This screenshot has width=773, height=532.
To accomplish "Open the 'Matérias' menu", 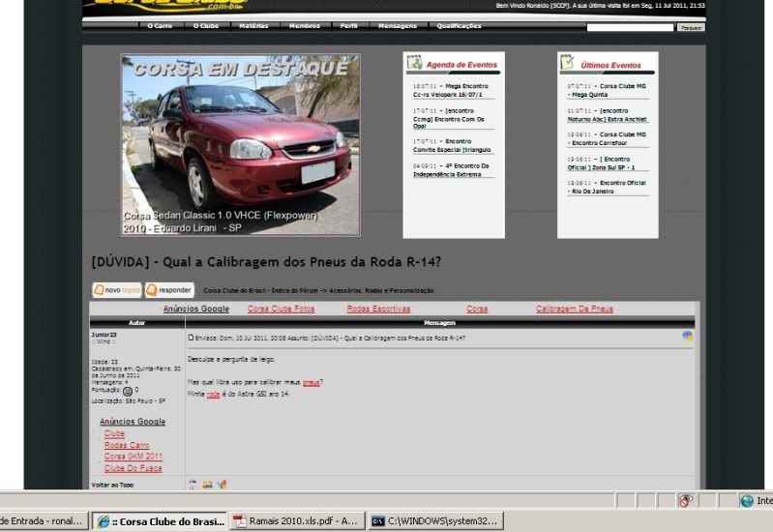I will [253, 26].
